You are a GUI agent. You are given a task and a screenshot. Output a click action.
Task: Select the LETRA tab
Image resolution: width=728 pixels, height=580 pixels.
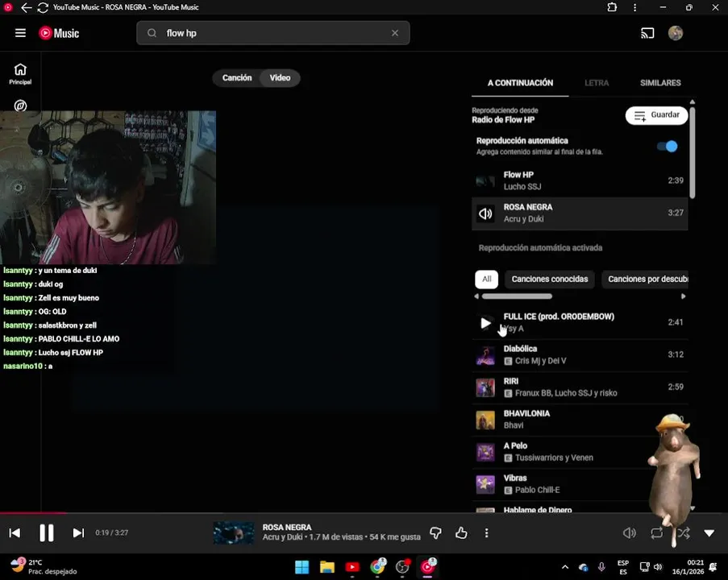coord(597,83)
